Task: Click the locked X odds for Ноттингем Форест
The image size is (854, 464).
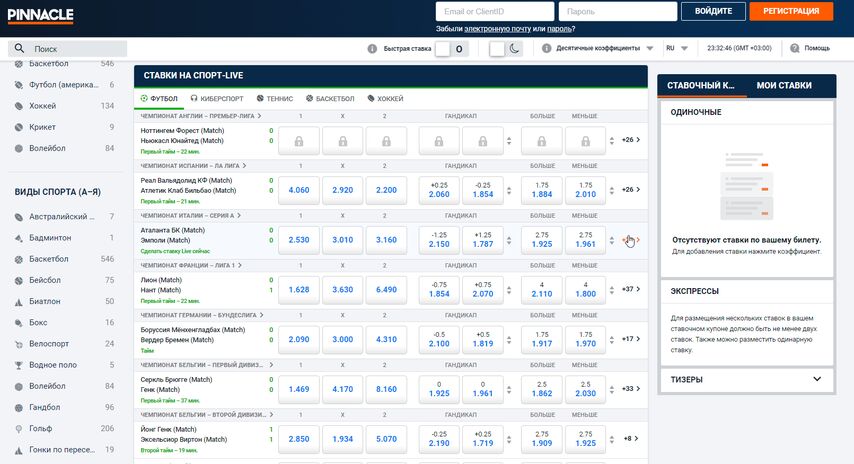Action: click(x=343, y=141)
